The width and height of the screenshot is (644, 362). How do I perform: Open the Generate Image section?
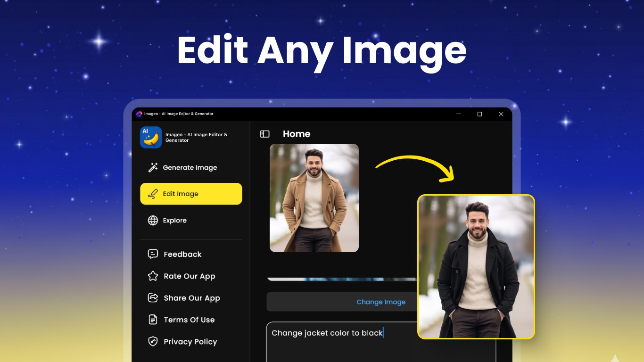191,167
